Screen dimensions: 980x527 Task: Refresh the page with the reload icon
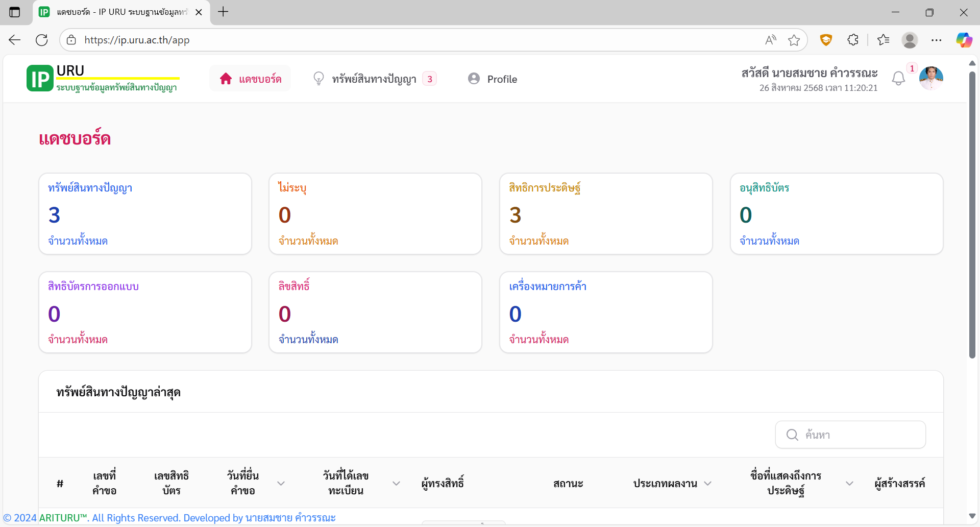tap(42, 40)
